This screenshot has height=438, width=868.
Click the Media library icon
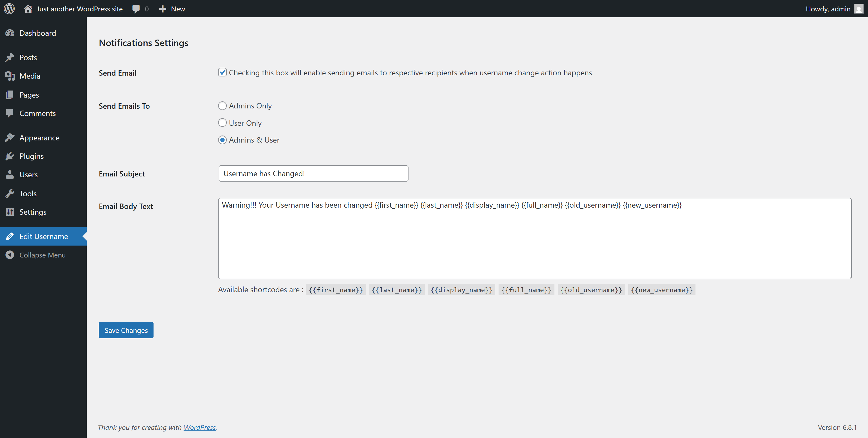click(10, 76)
